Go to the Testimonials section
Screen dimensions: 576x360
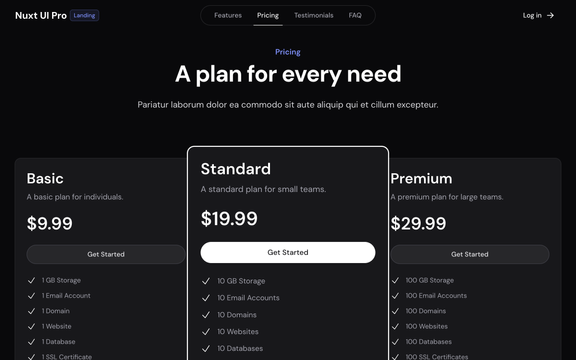(x=314, y=15)
